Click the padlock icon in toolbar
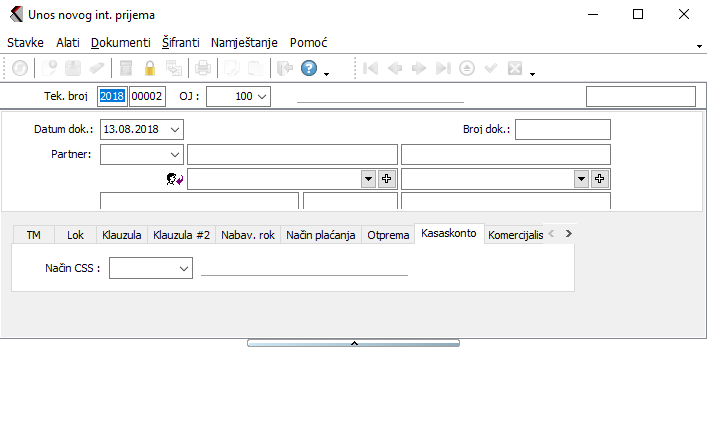This screenshot has height=447, width=707. click(150, 68)
